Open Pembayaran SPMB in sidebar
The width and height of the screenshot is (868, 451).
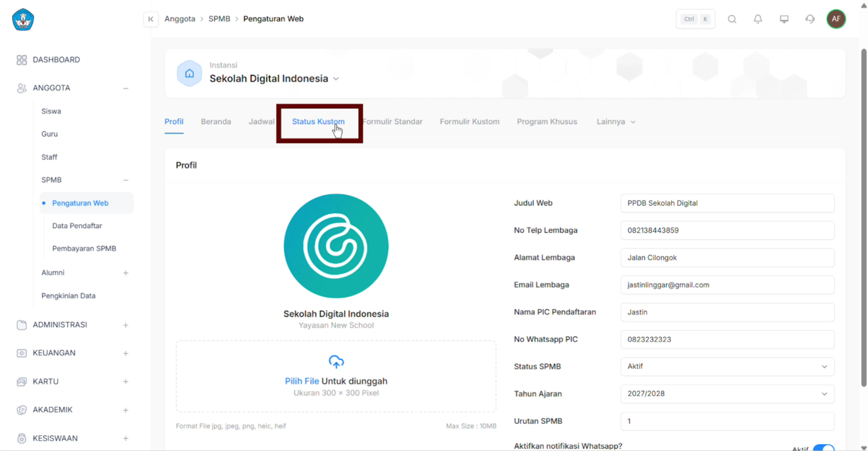[x=84, y=249]
